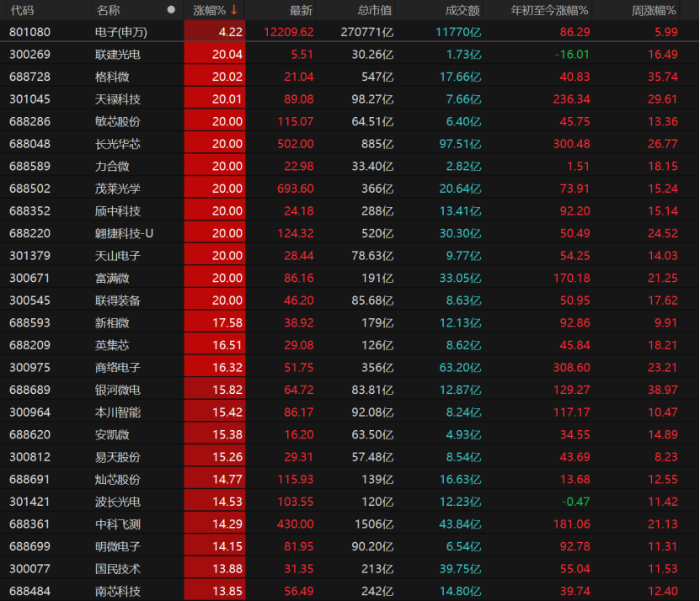700x601 pixels.
Task: Click market cap 1506亿
Action: coord(374,524)
